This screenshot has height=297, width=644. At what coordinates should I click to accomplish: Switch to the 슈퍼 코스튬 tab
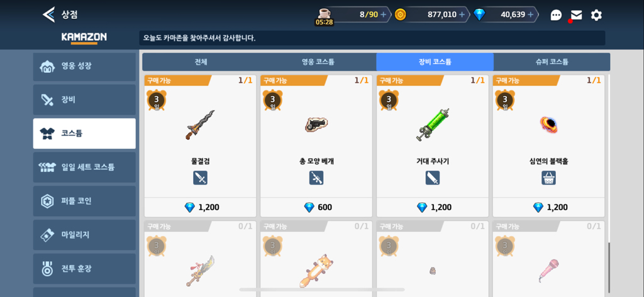click(552, 62)
